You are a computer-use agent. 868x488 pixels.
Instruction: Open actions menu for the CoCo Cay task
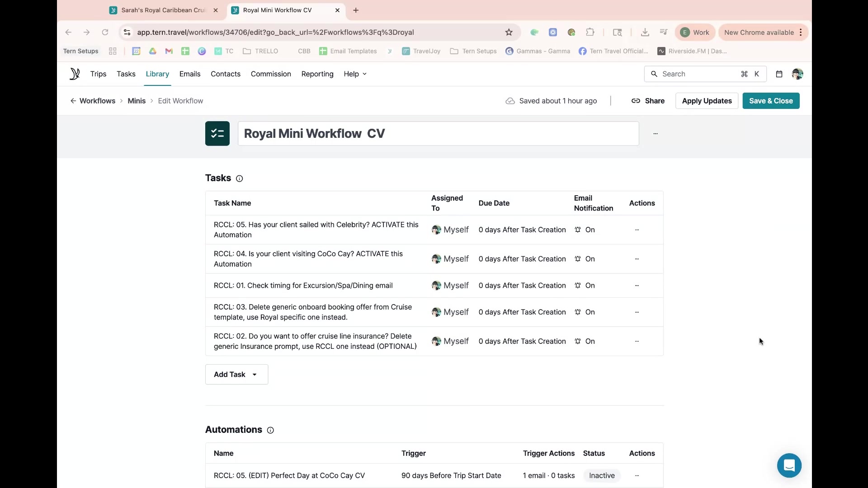tap(637, 259)
